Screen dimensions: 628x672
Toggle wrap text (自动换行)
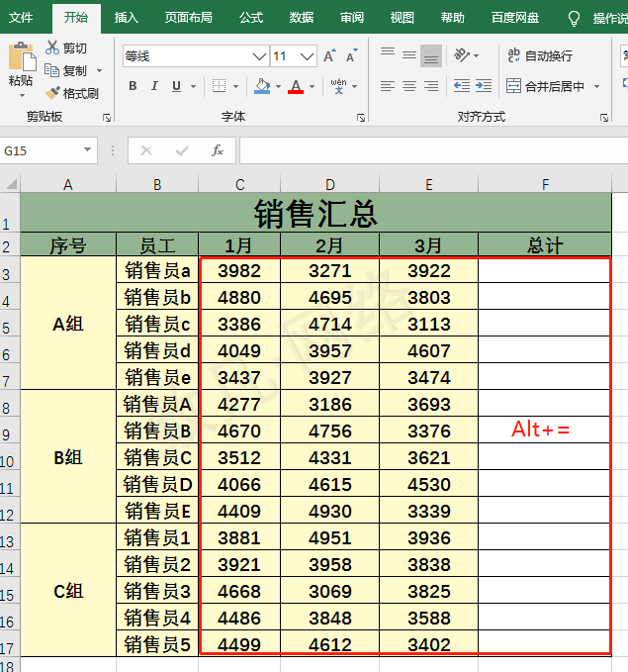(540, 55)
